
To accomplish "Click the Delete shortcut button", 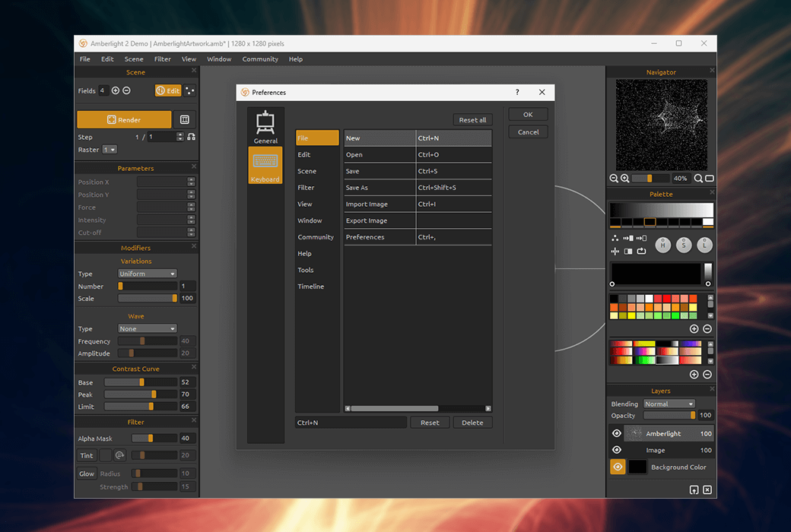I will click(472, 423).
